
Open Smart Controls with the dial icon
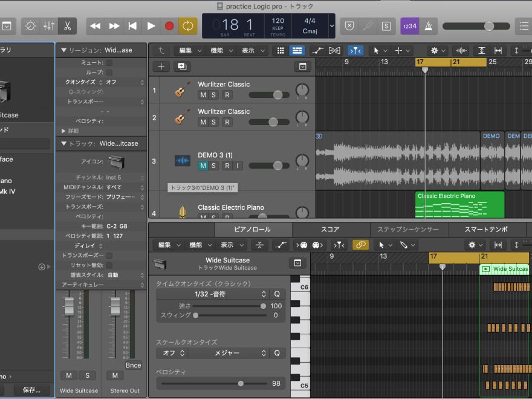point(31,26)
